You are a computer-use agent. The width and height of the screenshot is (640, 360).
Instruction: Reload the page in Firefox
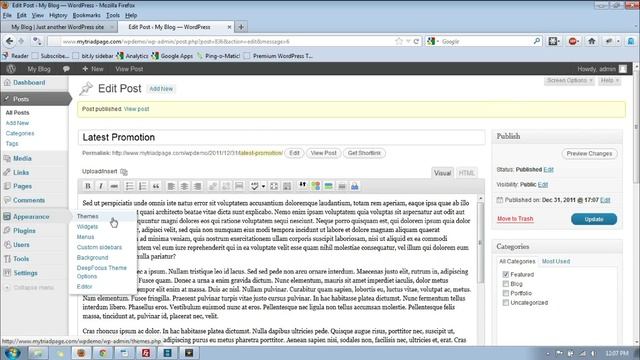416,41
